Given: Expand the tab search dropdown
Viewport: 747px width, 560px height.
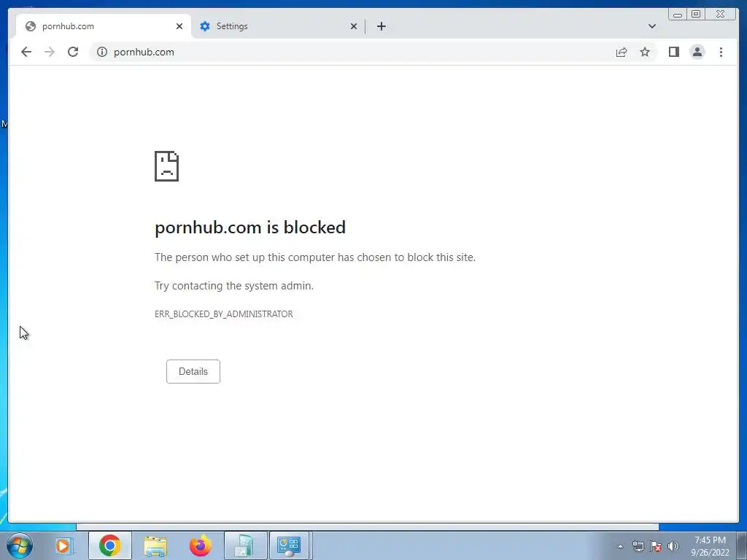Looking at the screenshot, I should pyautogui.click(x=651, y=26).
